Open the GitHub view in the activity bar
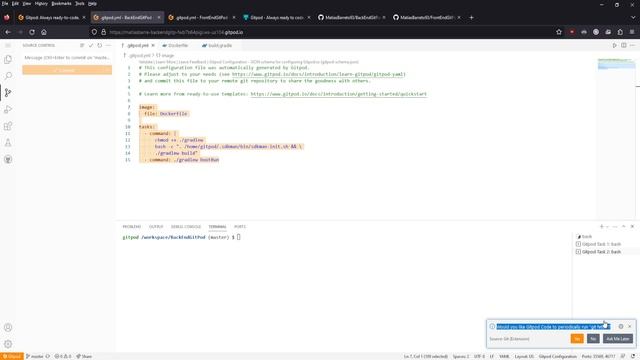Screen dimensions: 640x360 [8, 160]
